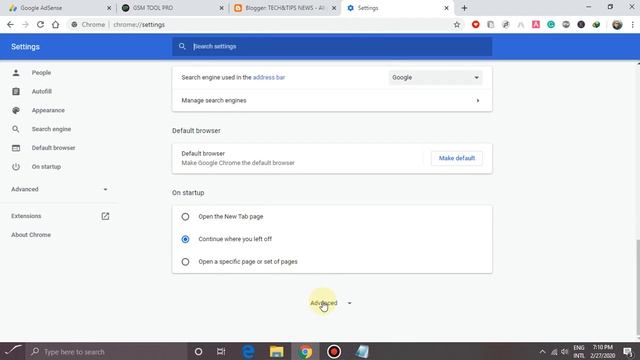Open Cortana circle on taskbar
This screenshot has height=360, width=640.
click(x=198, y=351)
